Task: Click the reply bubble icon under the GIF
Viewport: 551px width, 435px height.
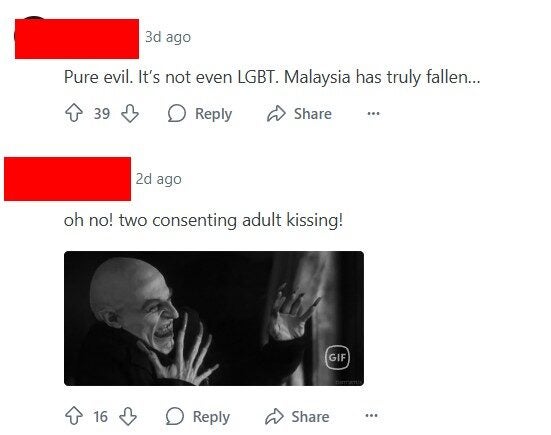Action: point(175,416)
